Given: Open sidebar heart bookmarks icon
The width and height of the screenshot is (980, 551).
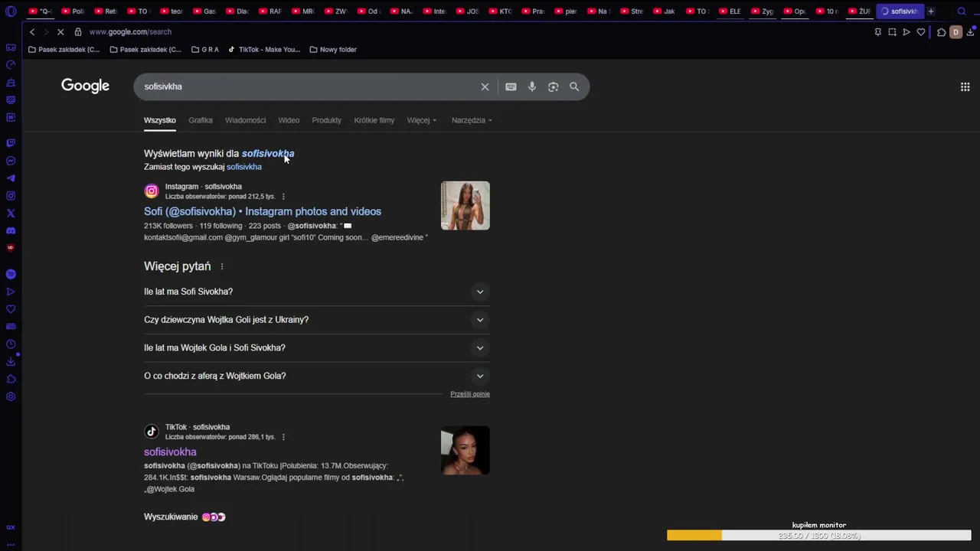Looking at the screenshot, I should click(x=11, y=309).
